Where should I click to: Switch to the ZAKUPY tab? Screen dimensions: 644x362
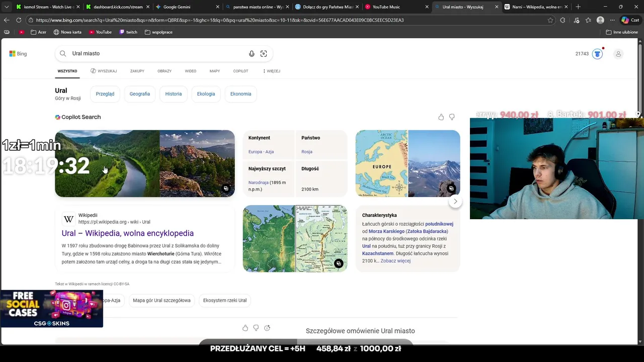137,71
